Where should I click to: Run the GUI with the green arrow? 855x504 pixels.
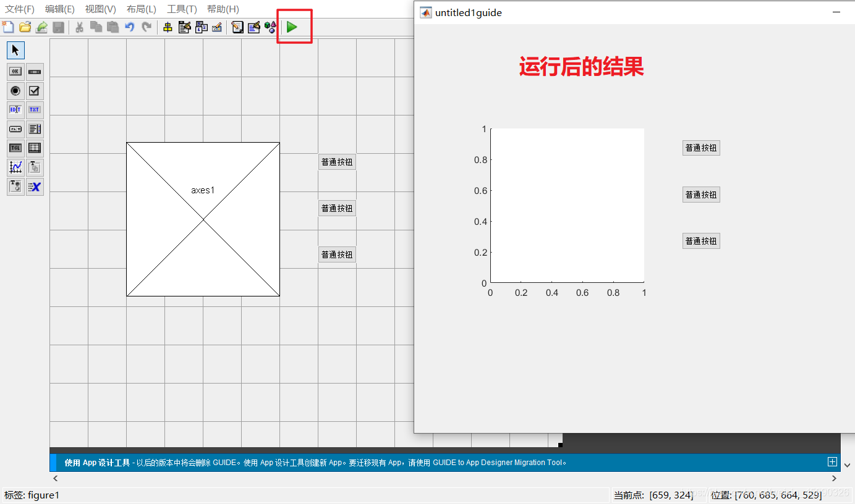point(292,27)
